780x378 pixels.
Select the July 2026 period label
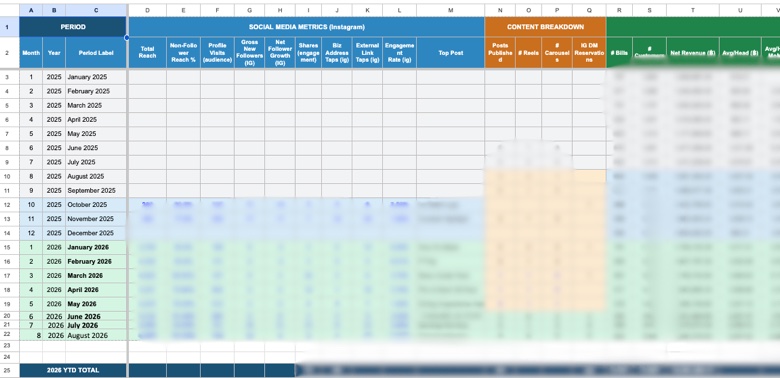pyautogui.click(x=96, y=325)
